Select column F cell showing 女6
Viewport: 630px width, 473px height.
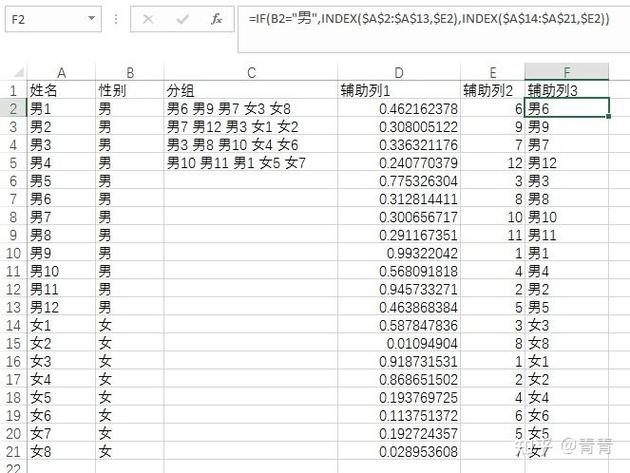tap(567, 416)
